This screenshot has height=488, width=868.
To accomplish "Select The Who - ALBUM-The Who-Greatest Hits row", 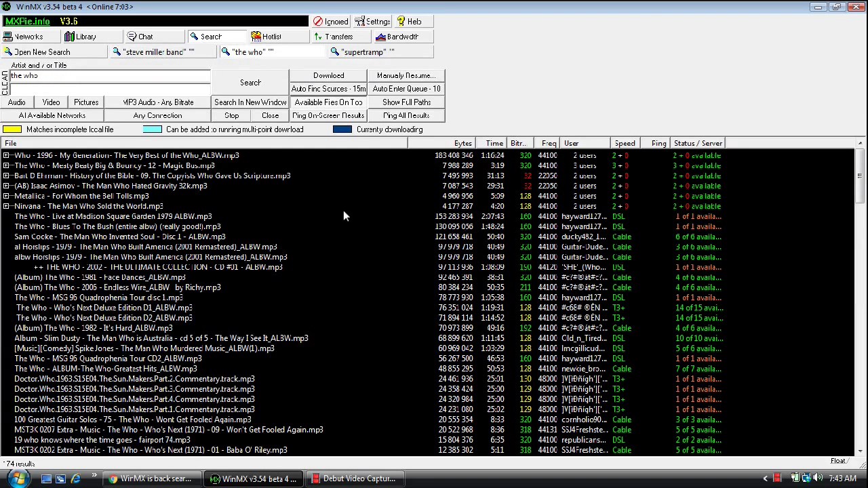I will pos(427,369).
